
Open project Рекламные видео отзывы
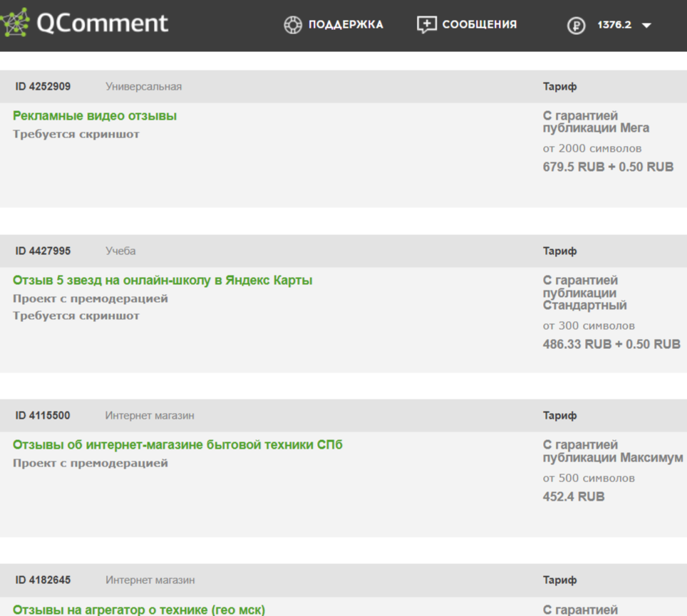pyautogui.click(x=95, y=116)
